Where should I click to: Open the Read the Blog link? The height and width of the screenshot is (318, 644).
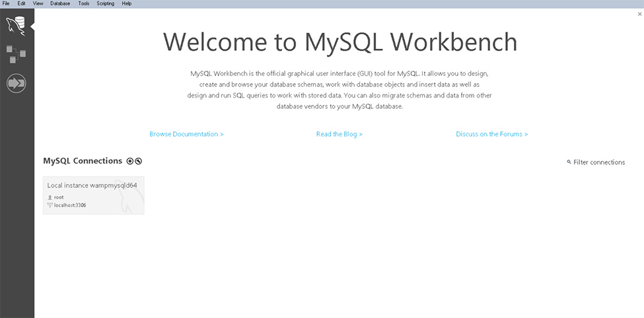point(340,134)
